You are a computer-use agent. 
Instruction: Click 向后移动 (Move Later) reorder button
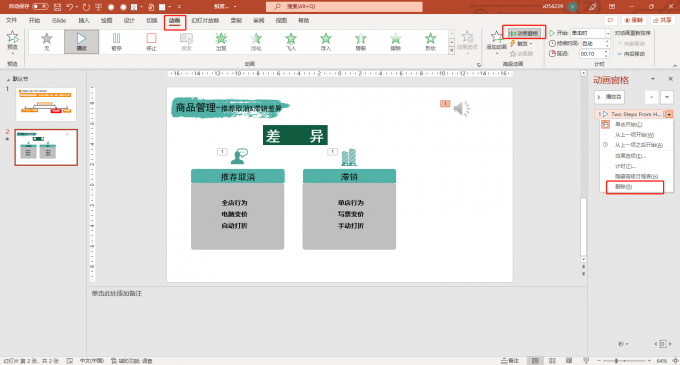(631, 54)
